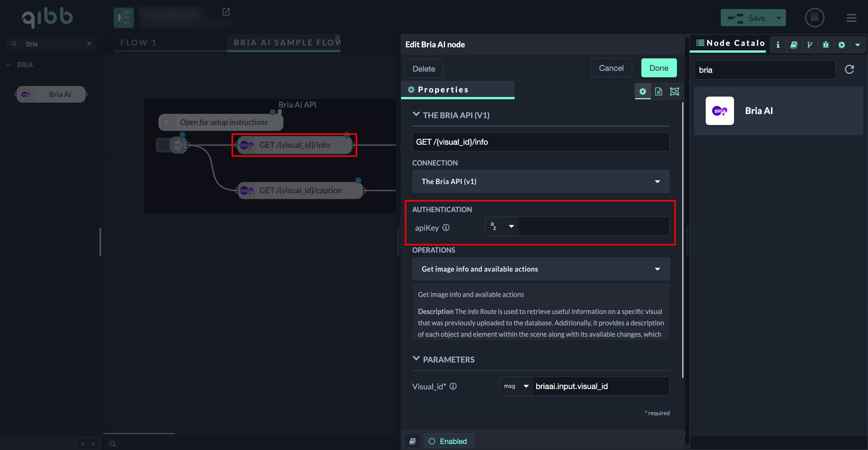The width and height of the screenshot is (868, 450).
Task: Click the Delete button
Action: coord(424,69)
